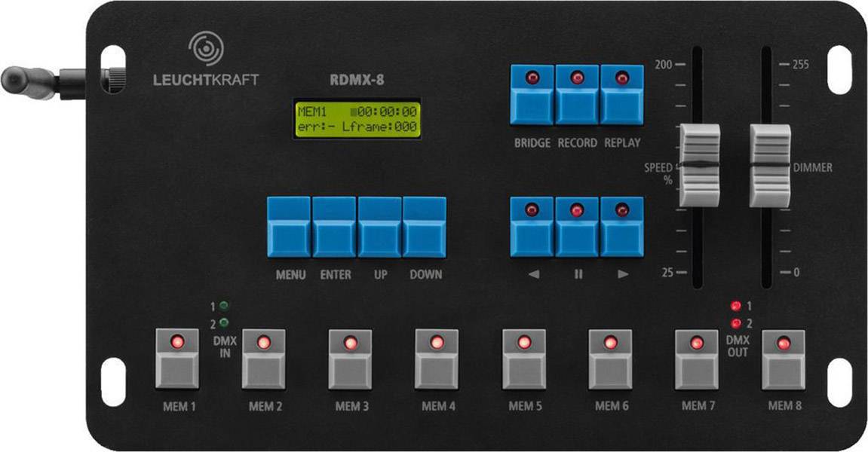Click the green LCD display
Viewport: 868px width, 452px height.
click(357, 120)
